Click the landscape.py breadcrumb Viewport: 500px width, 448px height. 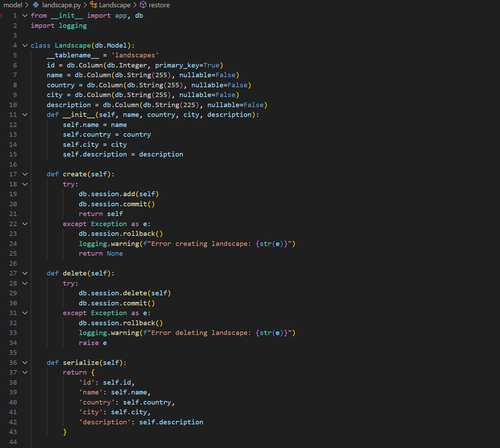coord(62,5)
